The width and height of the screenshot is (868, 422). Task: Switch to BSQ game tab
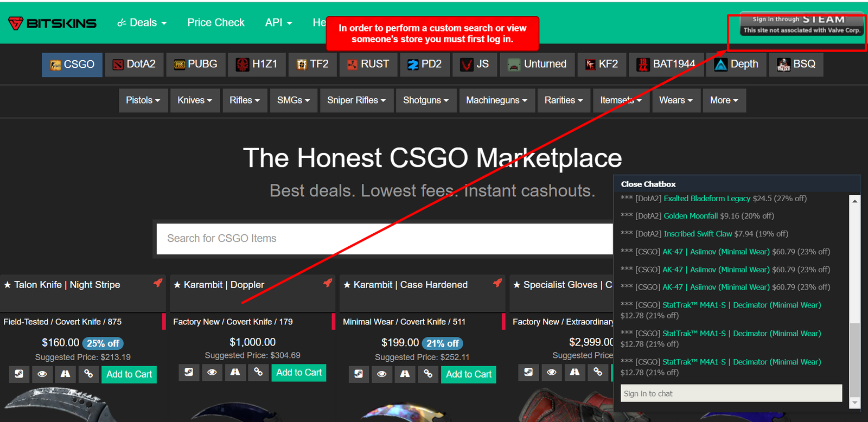(x=796, y=65)
